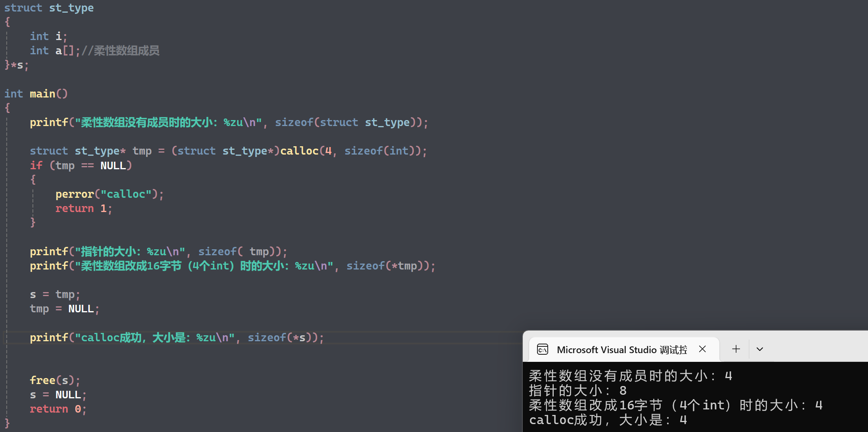Click the console output line '指针的大小: 8'
Image resolution: width=868 pixels, height=432 pixels.
(577, 391)
